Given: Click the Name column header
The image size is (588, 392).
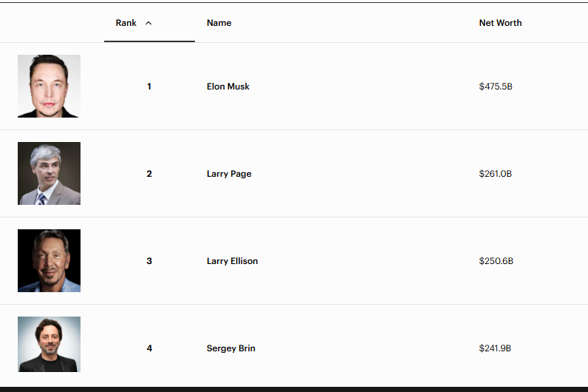Looking at the screenshot, I should pos(219,23).
